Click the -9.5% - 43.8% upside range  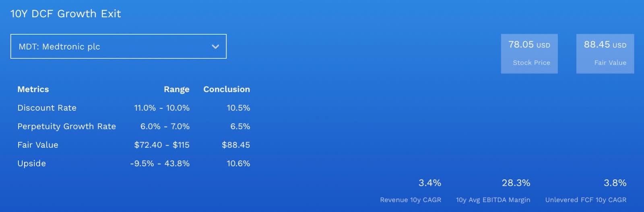(x=160, y=164)
